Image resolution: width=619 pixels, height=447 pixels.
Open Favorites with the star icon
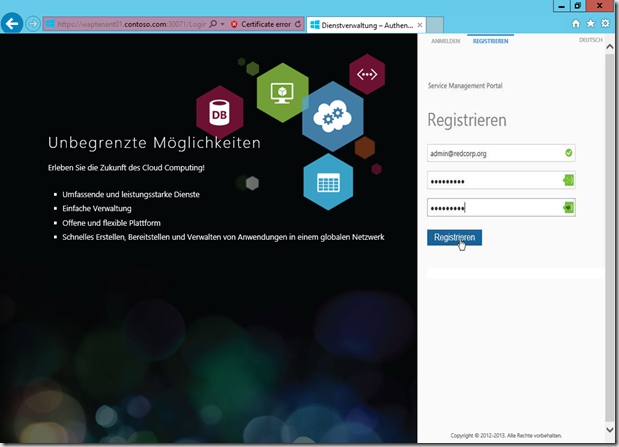[591, 24]
